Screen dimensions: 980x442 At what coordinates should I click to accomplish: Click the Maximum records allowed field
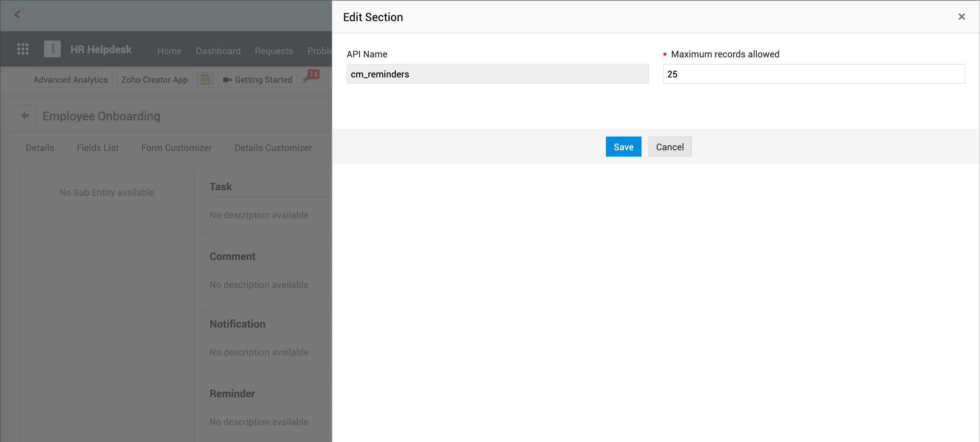point(813,74)
